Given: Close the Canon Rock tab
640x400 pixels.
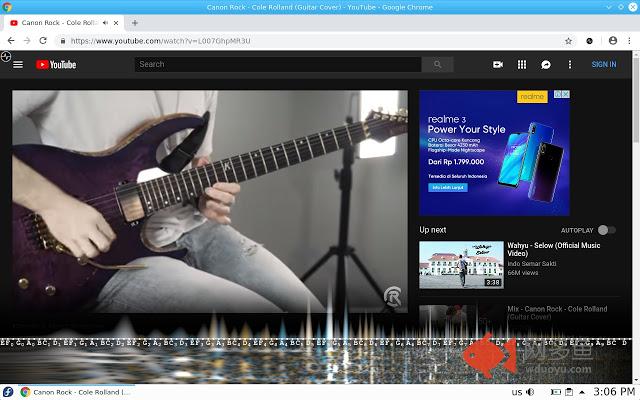Looking at the screenshot, I should (x=116, y=23).
